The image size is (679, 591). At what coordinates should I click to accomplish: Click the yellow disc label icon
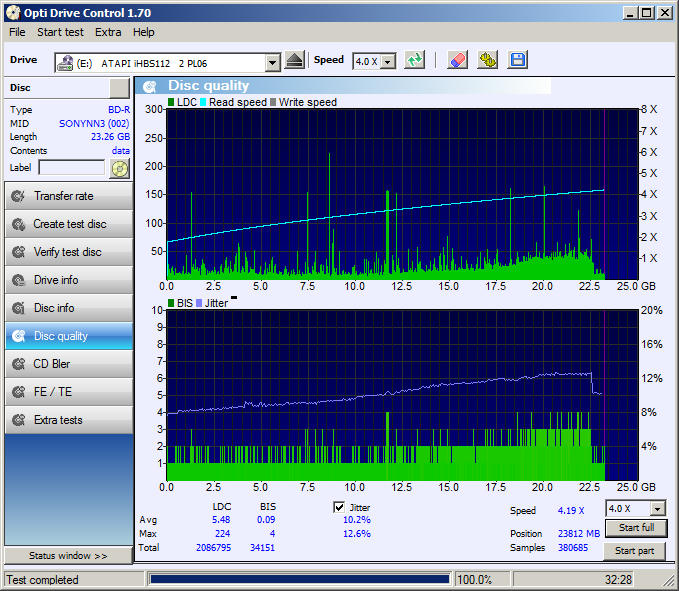120,168
